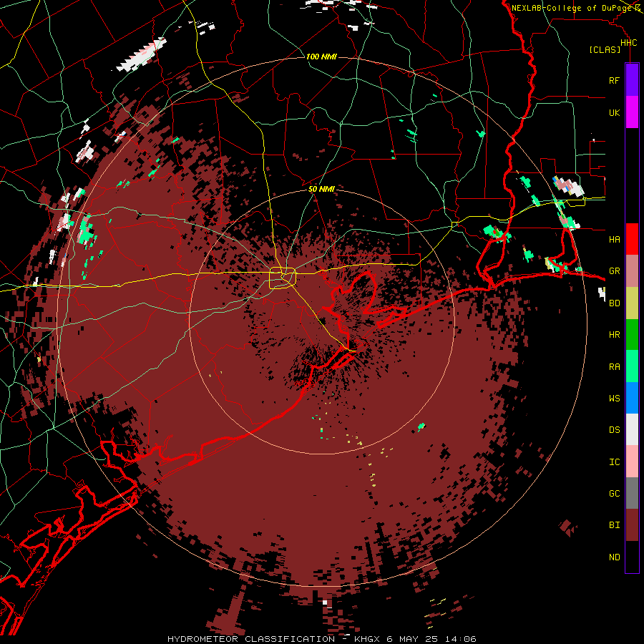Click the 6 MAY 25 date text
Viewport: 644px width, 644px height.
[x=412, y=639]
